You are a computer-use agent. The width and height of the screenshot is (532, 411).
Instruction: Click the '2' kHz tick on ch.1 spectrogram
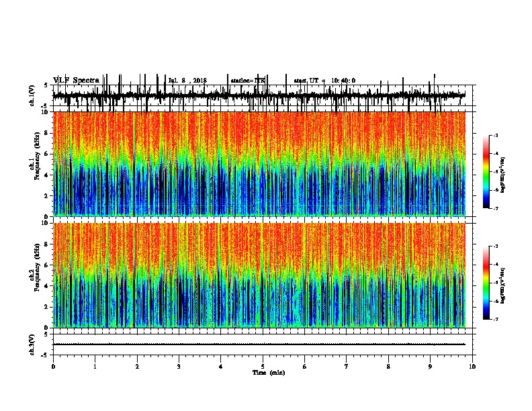click(47, 196)
